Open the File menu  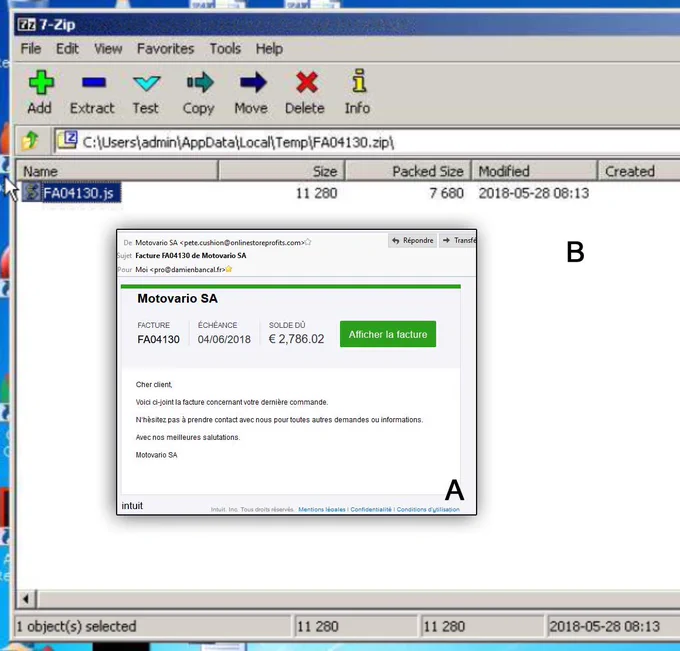31,49
